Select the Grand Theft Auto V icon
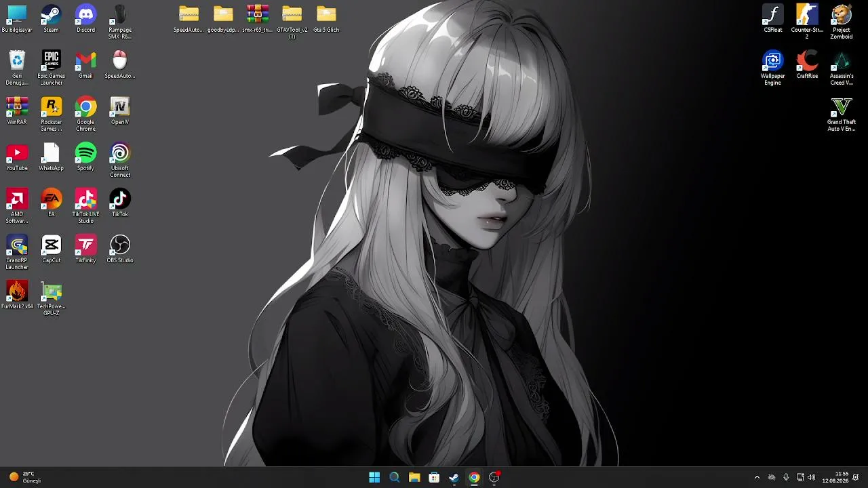 click(842, 114)
